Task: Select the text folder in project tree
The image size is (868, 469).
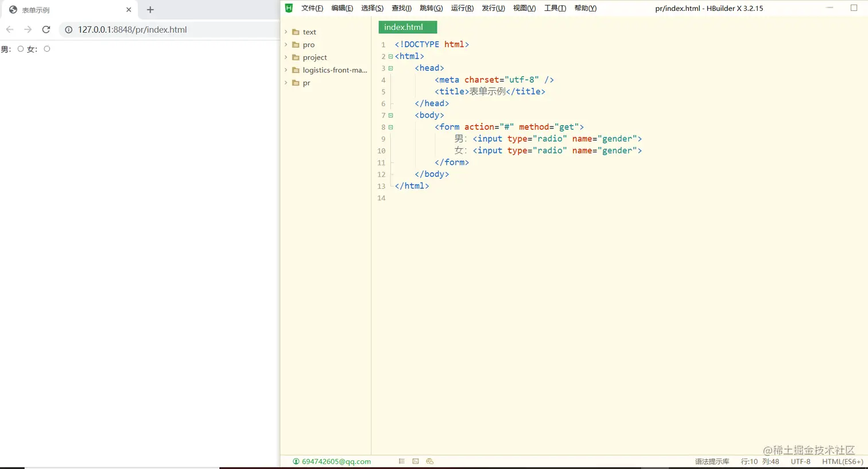Action: pos(309,32)
